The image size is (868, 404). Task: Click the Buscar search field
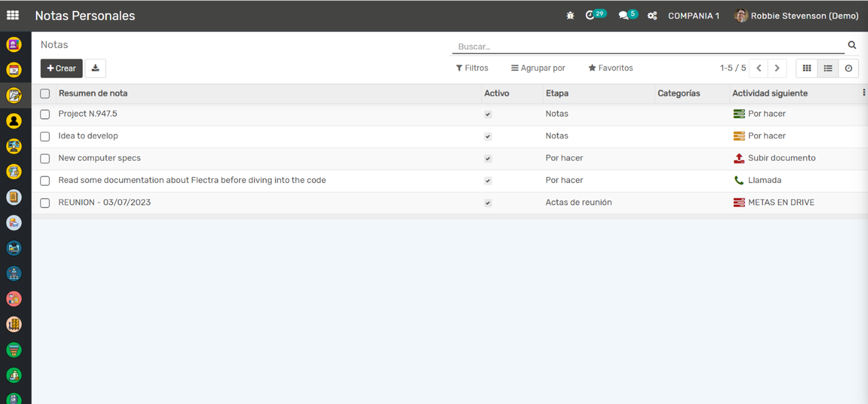tap(648, 46)
